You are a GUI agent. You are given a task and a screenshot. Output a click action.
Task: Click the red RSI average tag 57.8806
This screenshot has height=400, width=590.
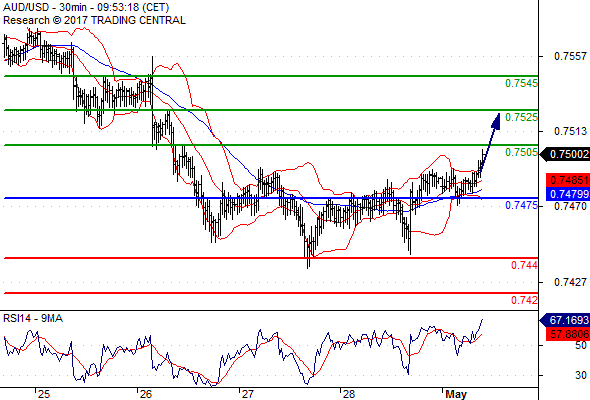click(568, 334)
